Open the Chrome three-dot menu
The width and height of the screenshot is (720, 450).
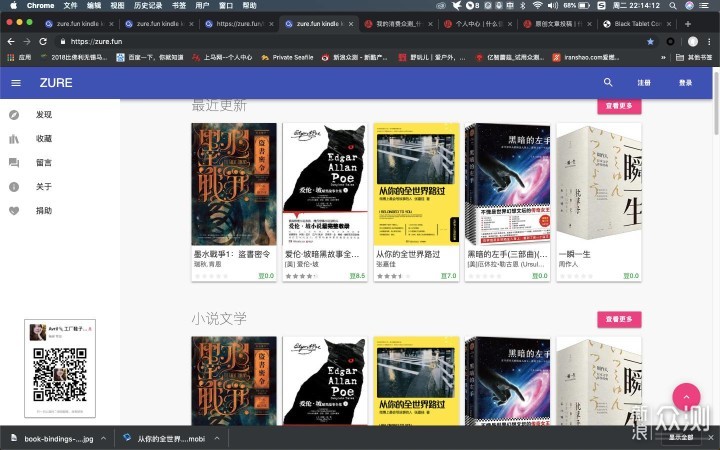(x=709, y=41)
